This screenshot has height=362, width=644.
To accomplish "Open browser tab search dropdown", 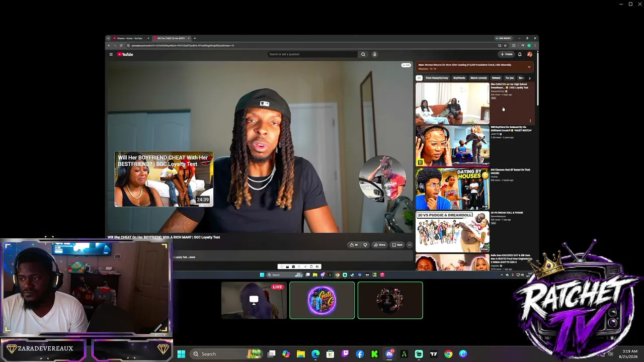I will 108,38.
